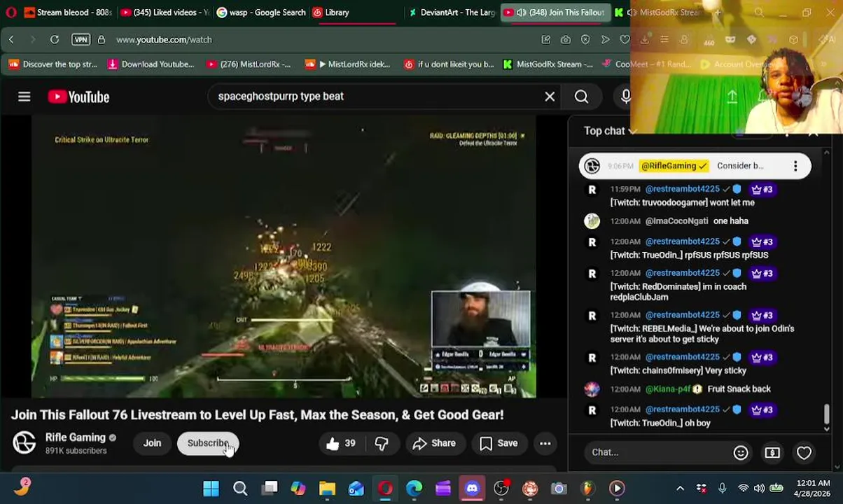Screen dimensions: 843x504
Task: Click the chat scrollbar thumb
Action: tap(827, 414)
